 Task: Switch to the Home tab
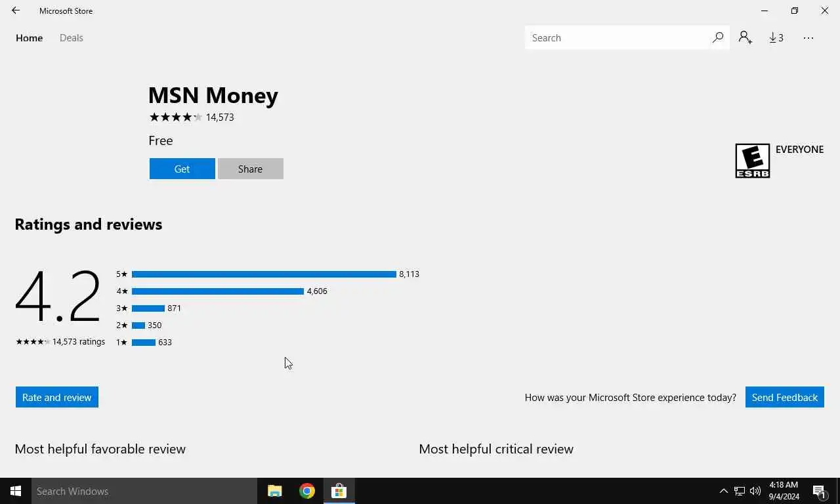pos(30,37)
